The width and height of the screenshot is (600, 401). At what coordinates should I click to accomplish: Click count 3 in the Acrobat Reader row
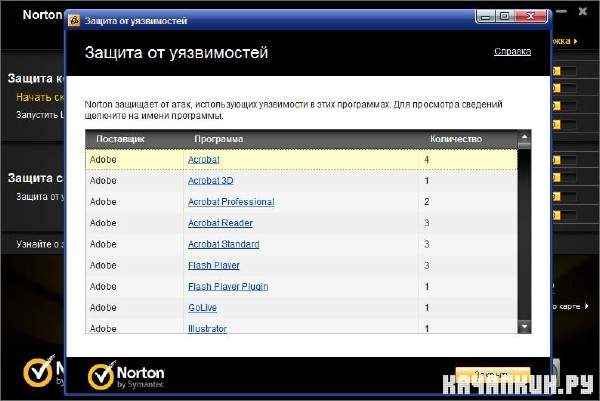tap(427, 223)
